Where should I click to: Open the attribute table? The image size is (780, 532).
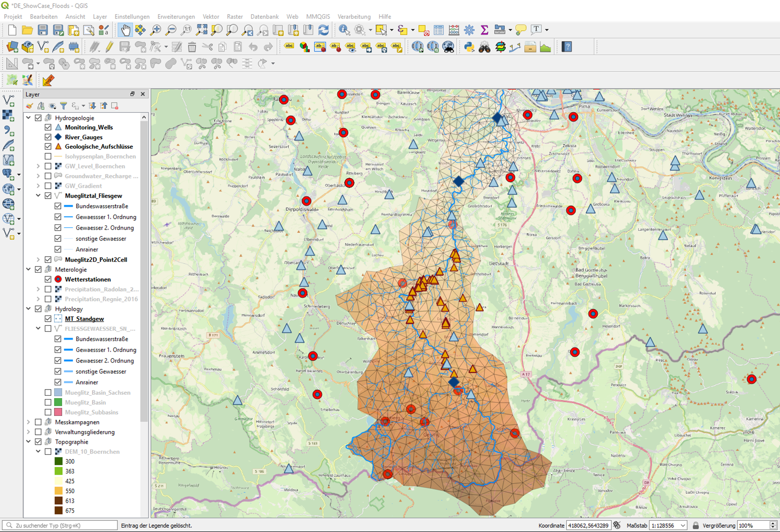point(439,30)
